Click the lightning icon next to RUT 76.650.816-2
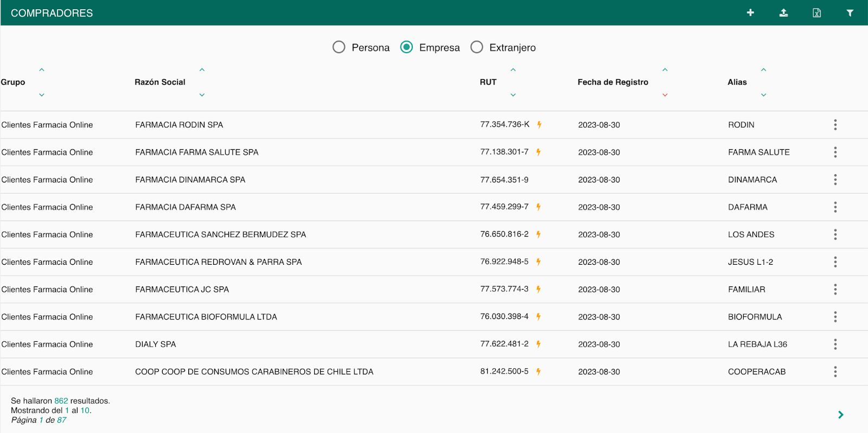868x433 pixels. [539, 234]
